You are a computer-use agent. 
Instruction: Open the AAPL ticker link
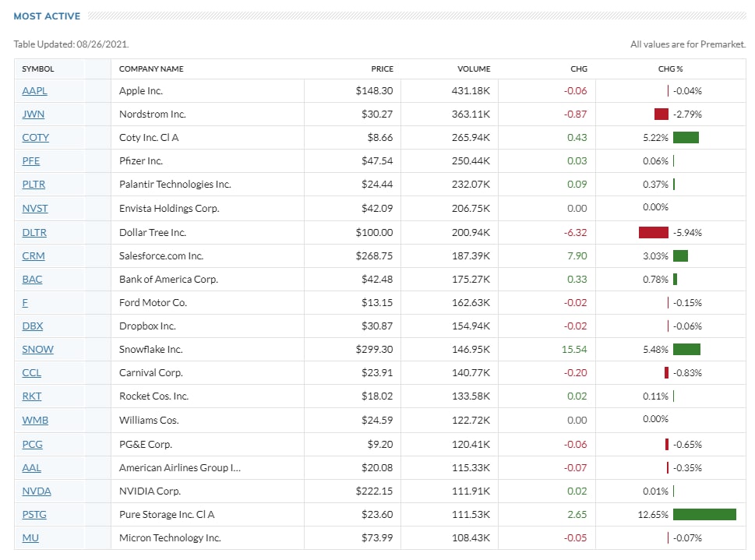[x=34, y=90]
